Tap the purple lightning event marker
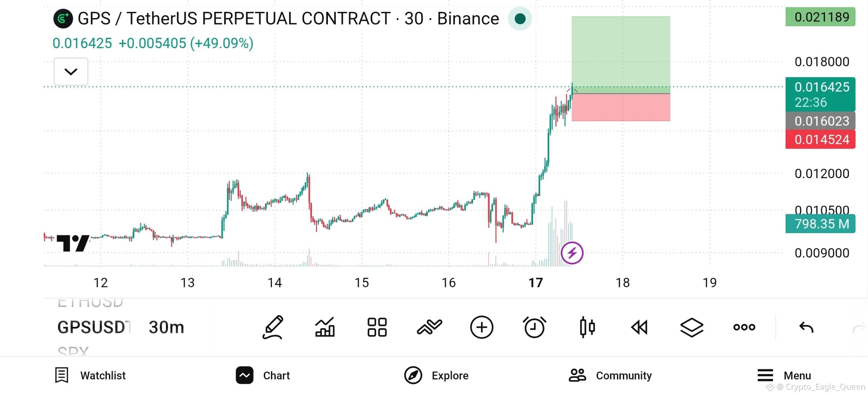Screen dimensions: 868x395 coord(572,253)
